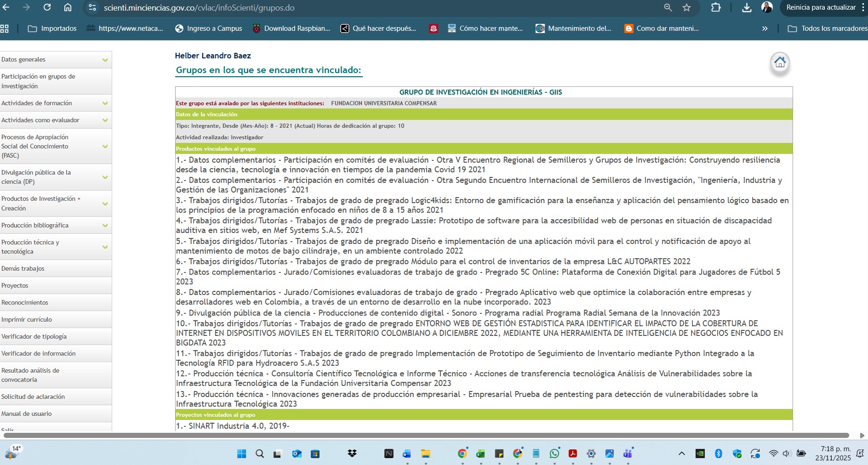This screenshot has height=465, width=868.
Task: Bookmark this page with the star icon
Action: pos(686,7)
